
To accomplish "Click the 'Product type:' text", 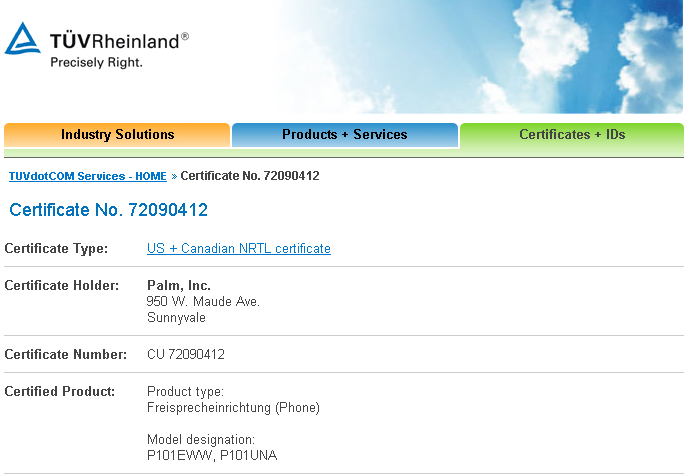I will 185,392.
